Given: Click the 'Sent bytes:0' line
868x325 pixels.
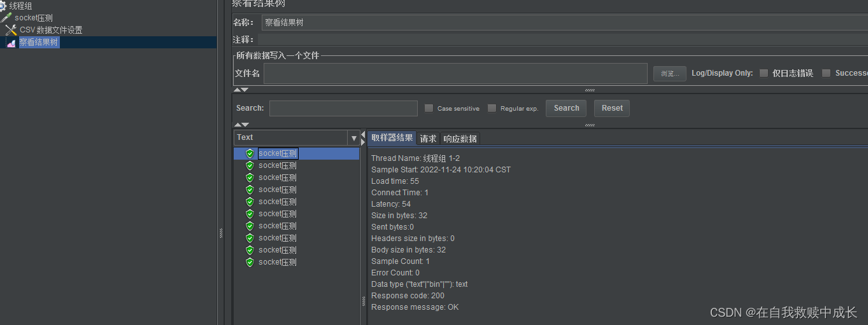Looking at the screenshot, I should (392, 227).
